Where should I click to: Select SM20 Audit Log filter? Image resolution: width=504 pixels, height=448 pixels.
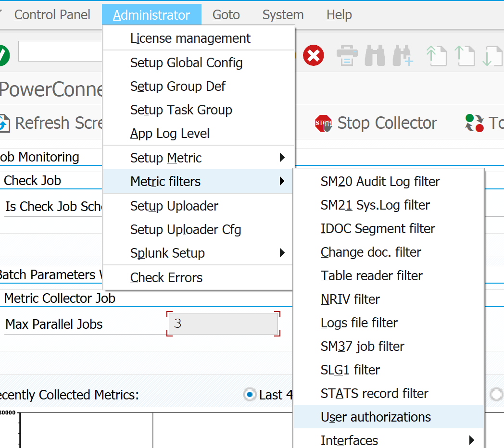tap(380, 181)
